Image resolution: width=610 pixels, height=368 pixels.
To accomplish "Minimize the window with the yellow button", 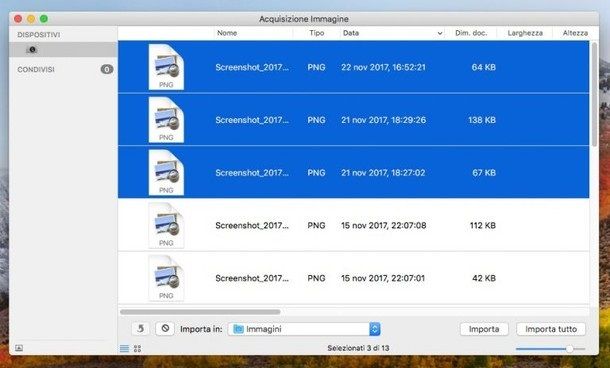I will [31, 19].
